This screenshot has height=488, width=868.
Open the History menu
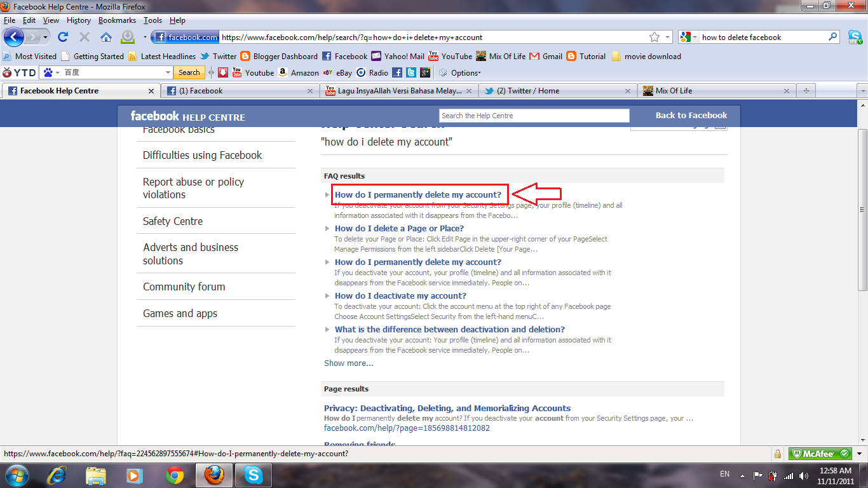click(x=79, y=20)
